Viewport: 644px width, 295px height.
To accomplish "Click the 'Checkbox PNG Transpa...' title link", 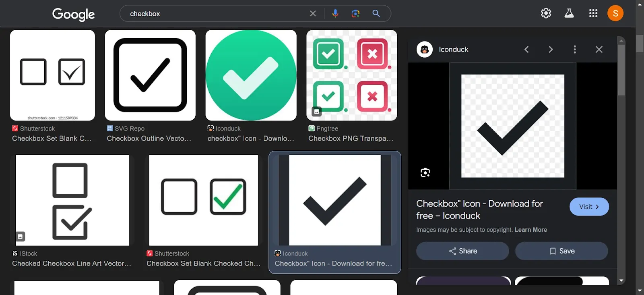I will 351,138.
